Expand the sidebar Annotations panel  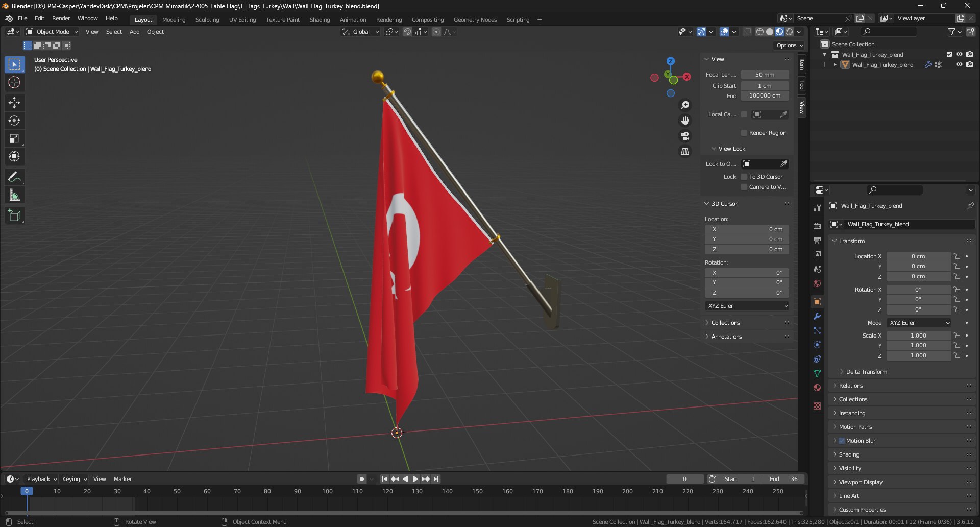[726, 337]
